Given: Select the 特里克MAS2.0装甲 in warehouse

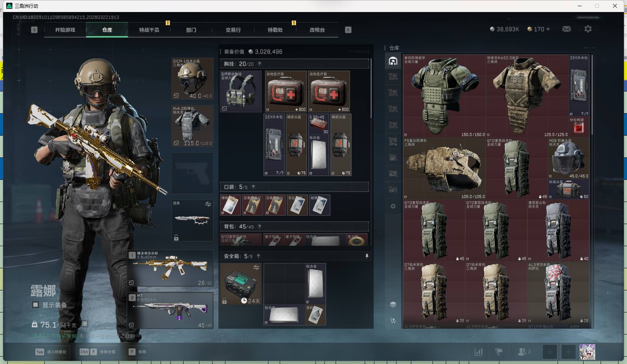Looking at the screenshot, I should click(527, 96).
